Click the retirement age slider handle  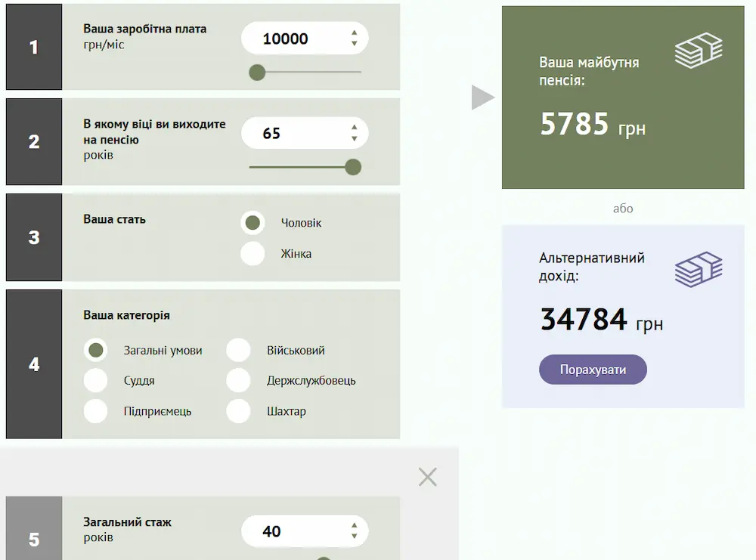pyautogui.click(x=353, y=167)
